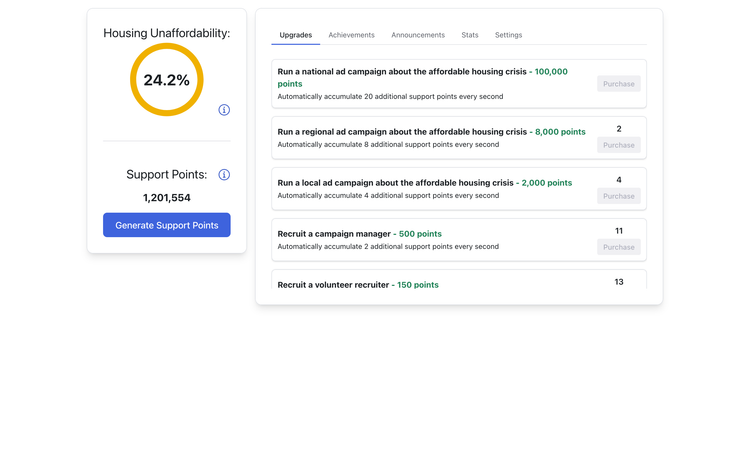
Task: Purchase the campaign manager recruit upgrade
Action: (618, 247)
